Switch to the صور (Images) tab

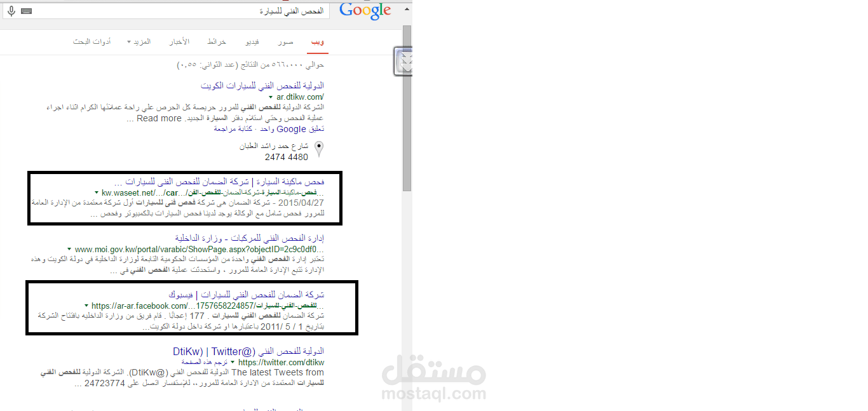[x=285, y=42]
